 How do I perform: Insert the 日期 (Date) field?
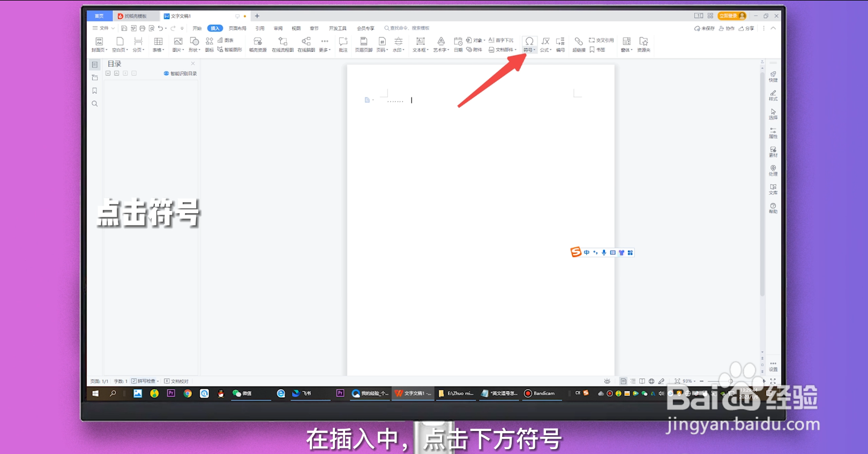(x=458, y=44)
